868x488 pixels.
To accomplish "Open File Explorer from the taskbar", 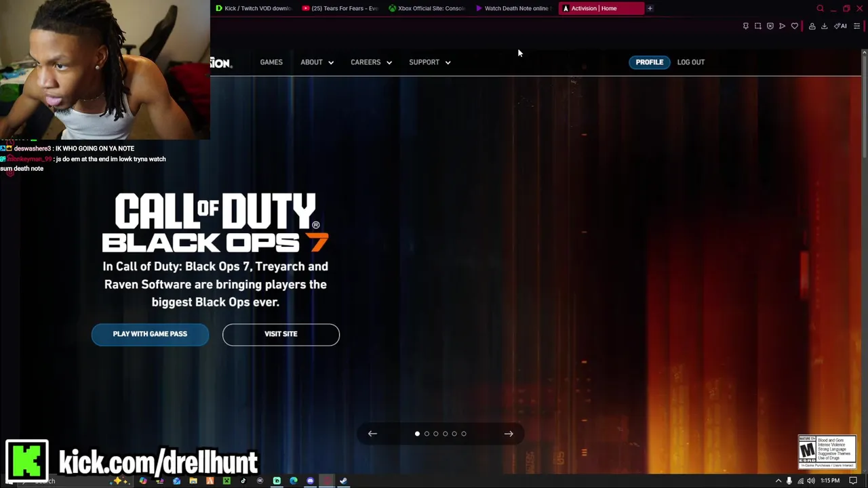I will [193, 481].
